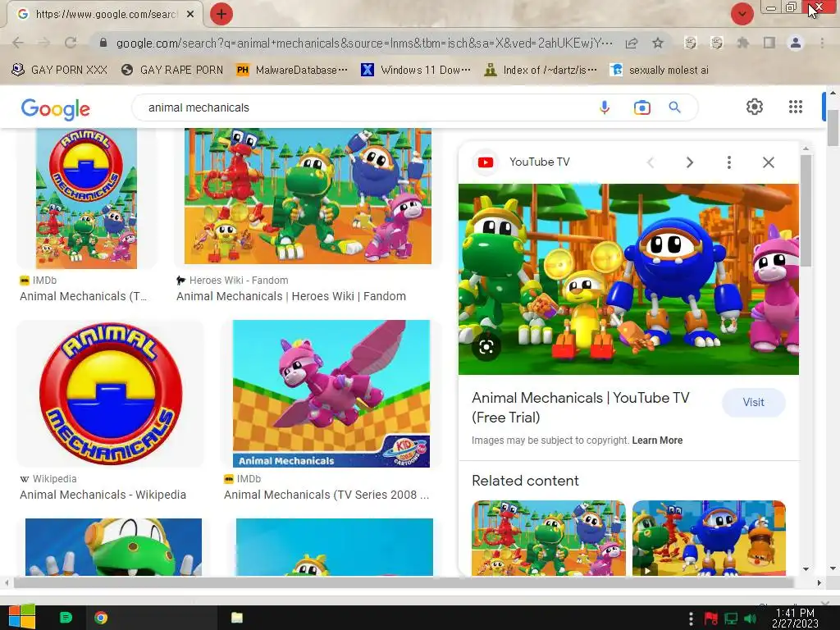Close the image preview panel
This screenshot has height=630, width=840.
click(x=768, y=162)
